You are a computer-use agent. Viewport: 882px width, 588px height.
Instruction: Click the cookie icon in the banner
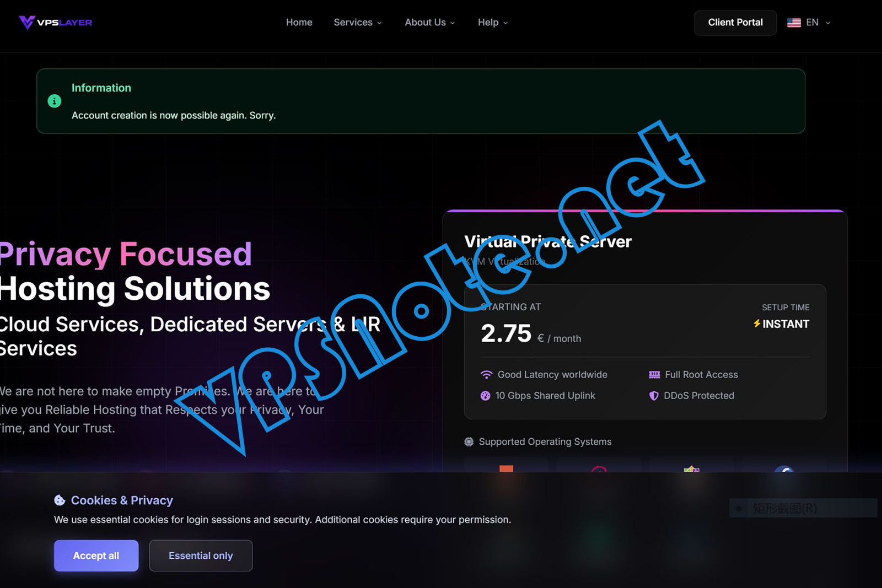click(60, 500)
